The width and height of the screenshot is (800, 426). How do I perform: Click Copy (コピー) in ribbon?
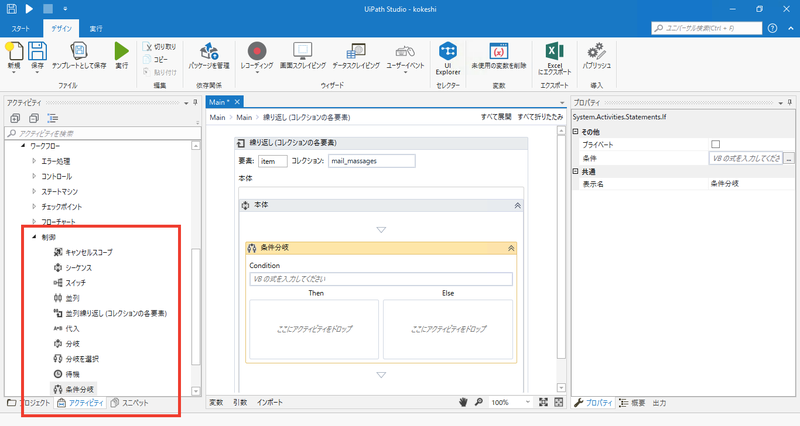coord(156,59)
